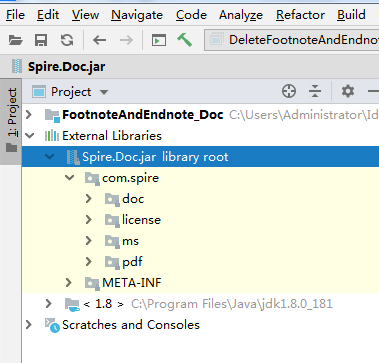Click the Spire.Doc.jar breadcrumb
Viewport: 379px width, 363px height.
pyautogui.click(x=66, y=67)
